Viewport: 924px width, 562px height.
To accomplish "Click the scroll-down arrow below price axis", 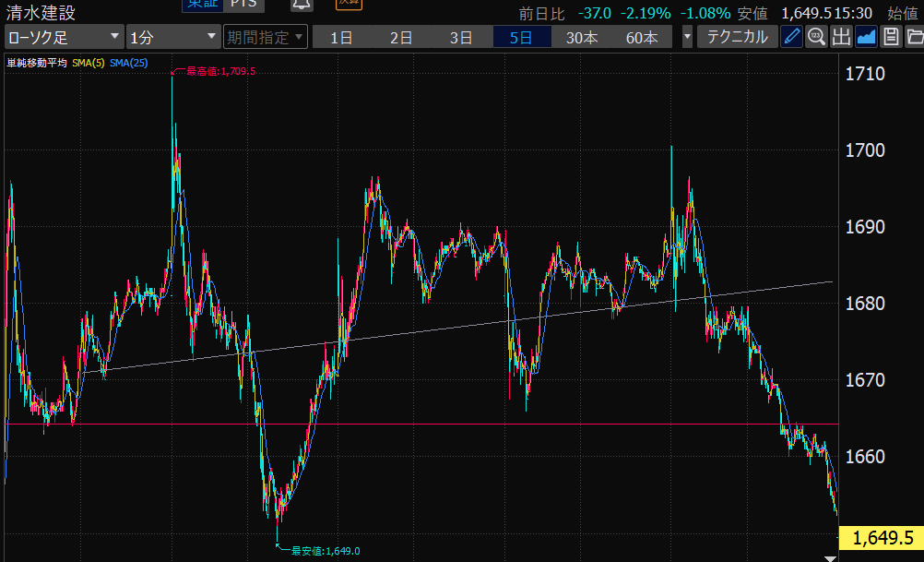I will tap(830, 558).
